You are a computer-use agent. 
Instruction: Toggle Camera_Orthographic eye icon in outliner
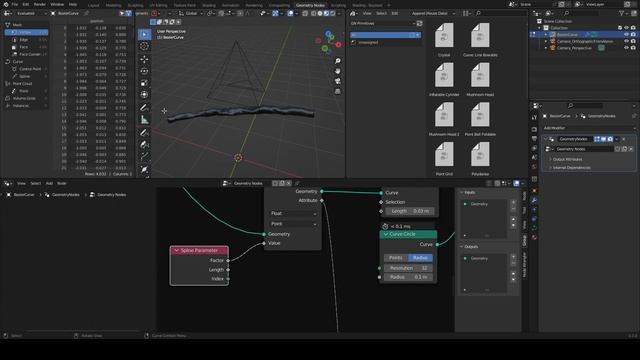(x=627, y=41)
